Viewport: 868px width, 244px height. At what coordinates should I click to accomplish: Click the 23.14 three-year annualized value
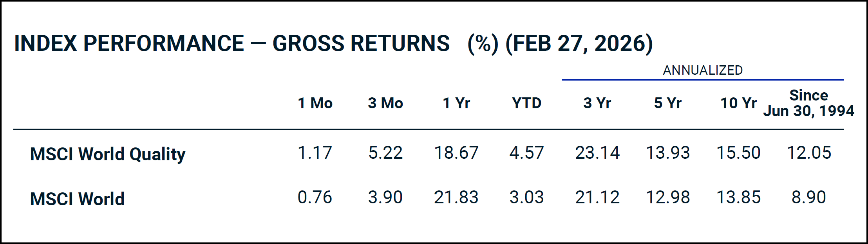[x=597, y=152]
